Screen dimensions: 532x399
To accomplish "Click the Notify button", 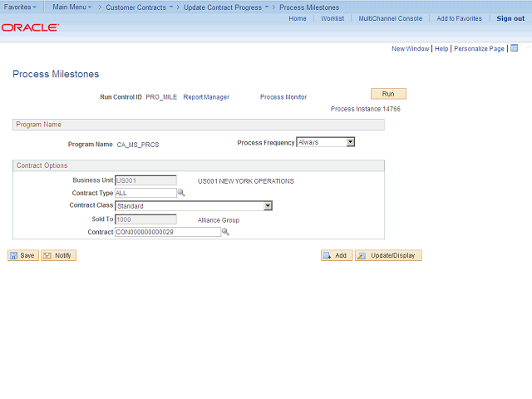I will click(58, 255).
